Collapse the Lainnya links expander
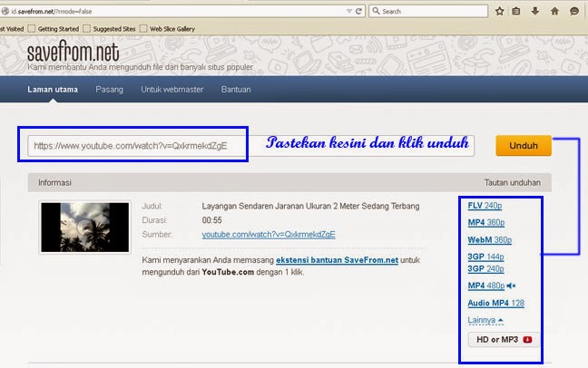Viewport: 588px width, 368px height. [x=485, y=320]
